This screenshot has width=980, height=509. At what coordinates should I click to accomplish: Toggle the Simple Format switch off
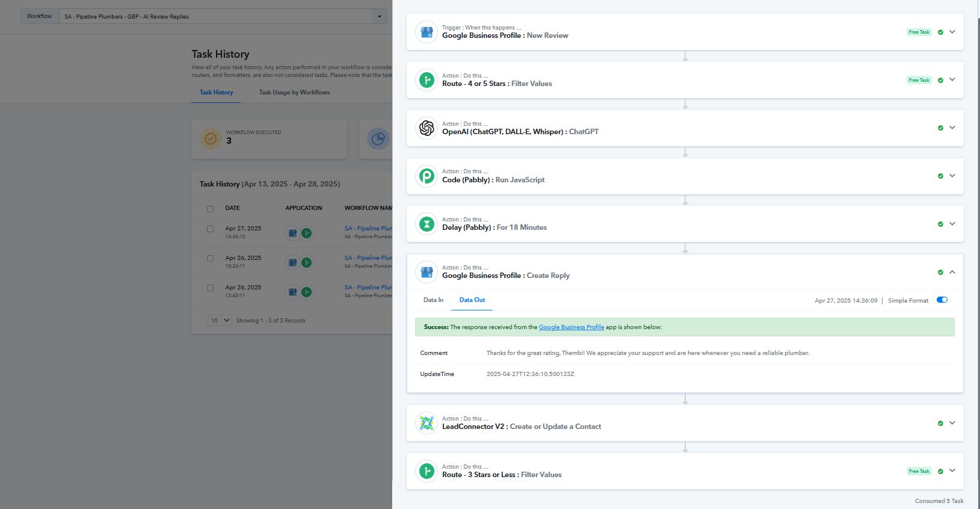(x=942, y=300)
